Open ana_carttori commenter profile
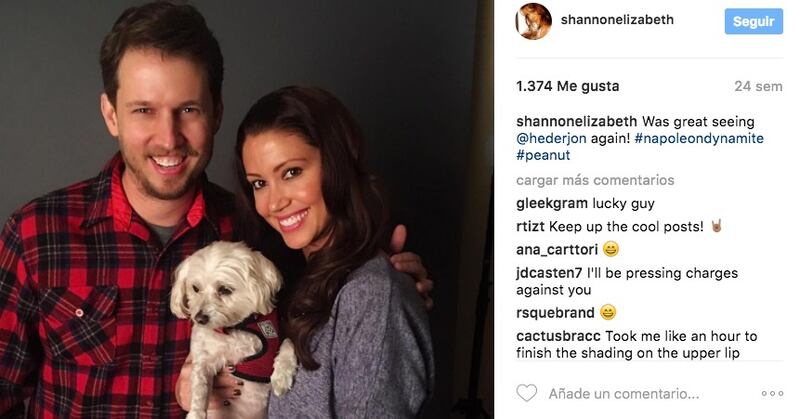800x419 pixels. [x=557, y=250]
